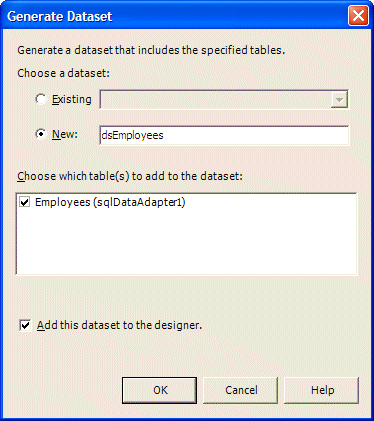The height and width of the screenshot is (421, 374).
Task: Open Help for this dialog
Action: tap(322, 390)
